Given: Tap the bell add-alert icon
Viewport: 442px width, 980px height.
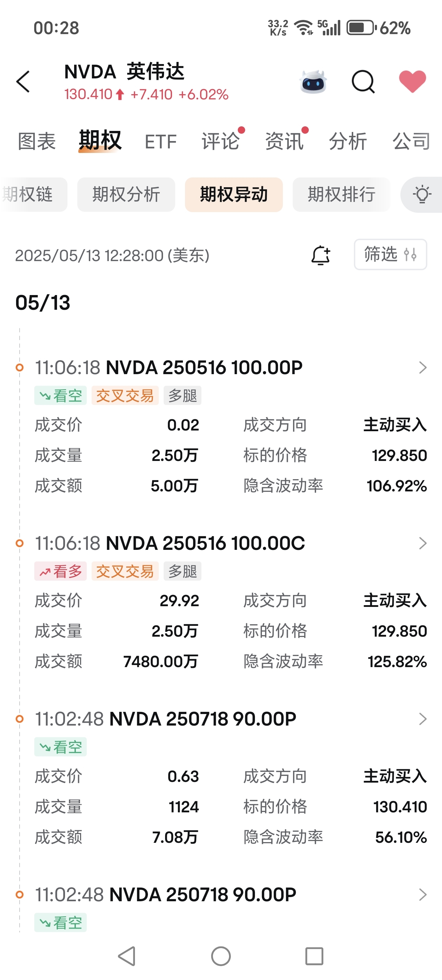Looking at the screenshot, I should coord(321,255).
